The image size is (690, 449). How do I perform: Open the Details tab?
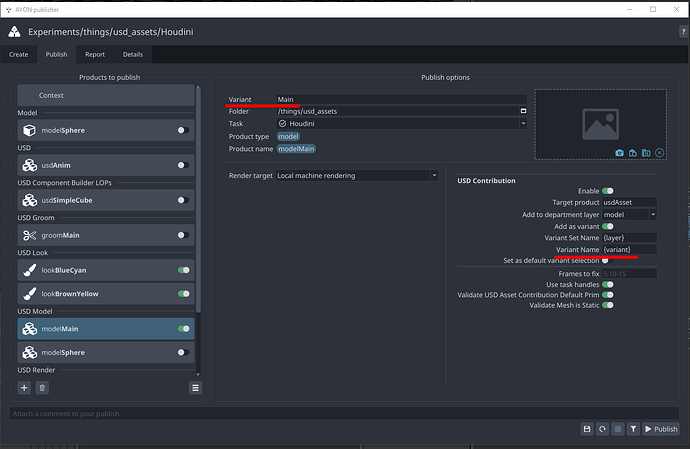click(132, 55)
